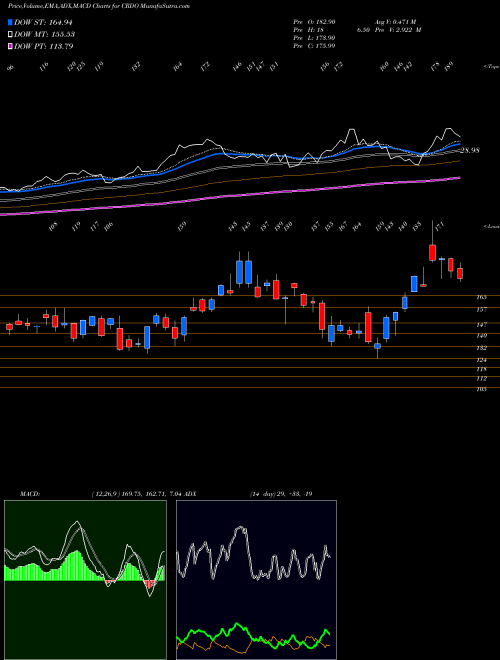Click the 'MACD:' indicator label
Viewport: 500px width, 660px height.
click(x=29, y=494)
